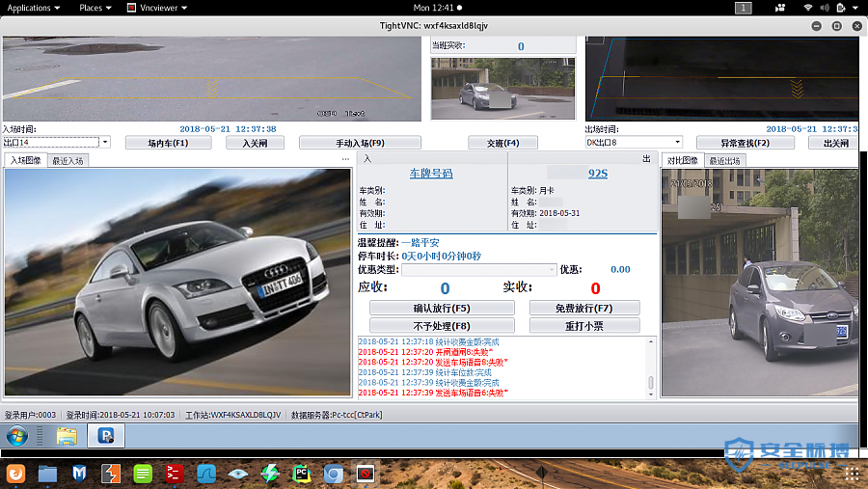Open the Mon 12:41 clock calendar

click(437, 8)
